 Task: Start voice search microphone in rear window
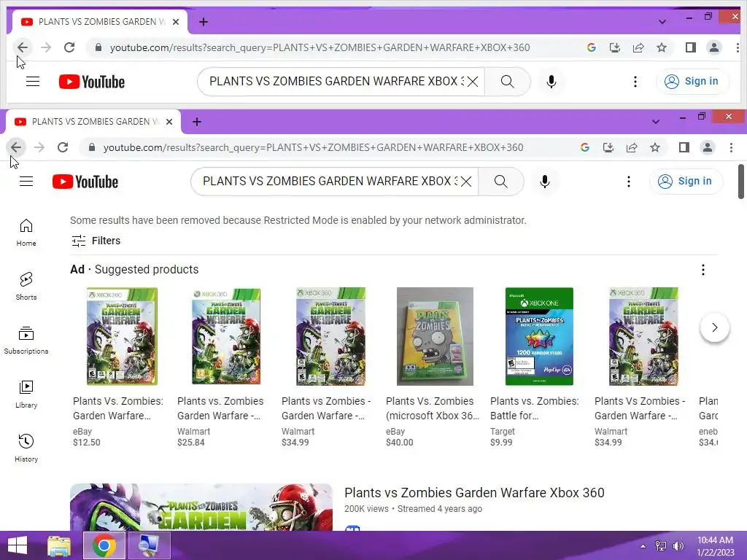tap(551, 82)
